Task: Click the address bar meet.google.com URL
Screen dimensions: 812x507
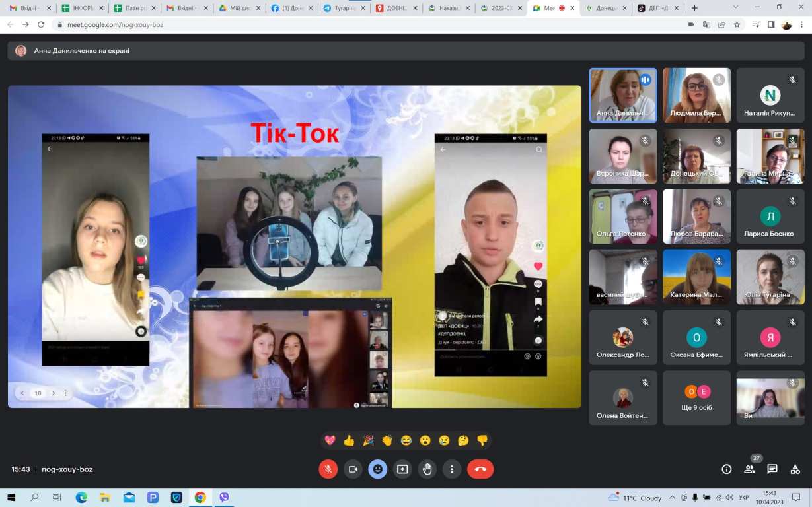Action: pos(115,24)
